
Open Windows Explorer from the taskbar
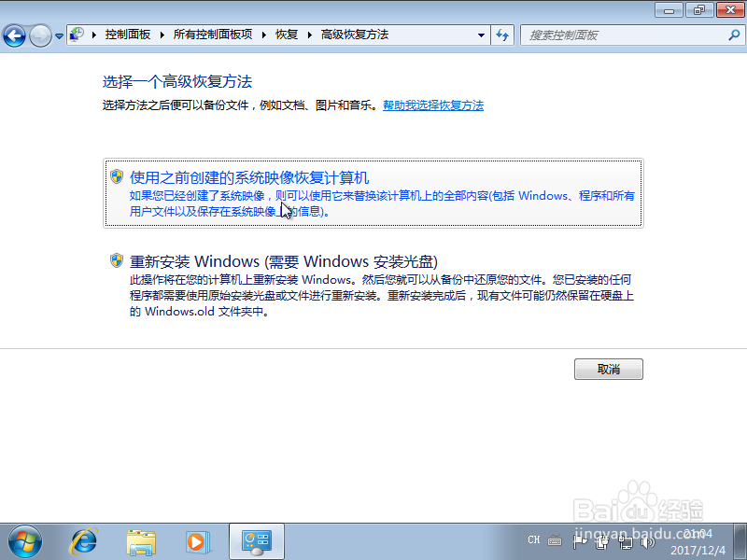140,541
